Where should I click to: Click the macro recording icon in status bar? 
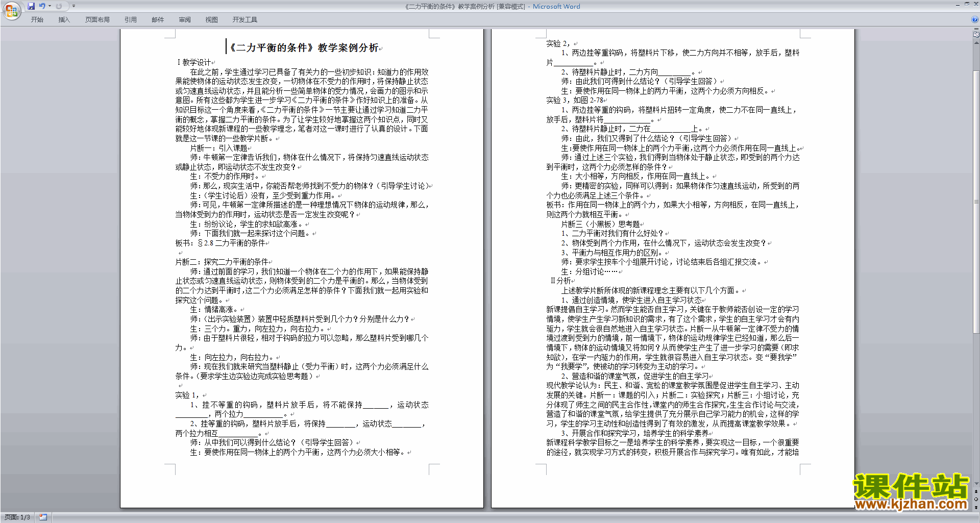click(43, 517)
